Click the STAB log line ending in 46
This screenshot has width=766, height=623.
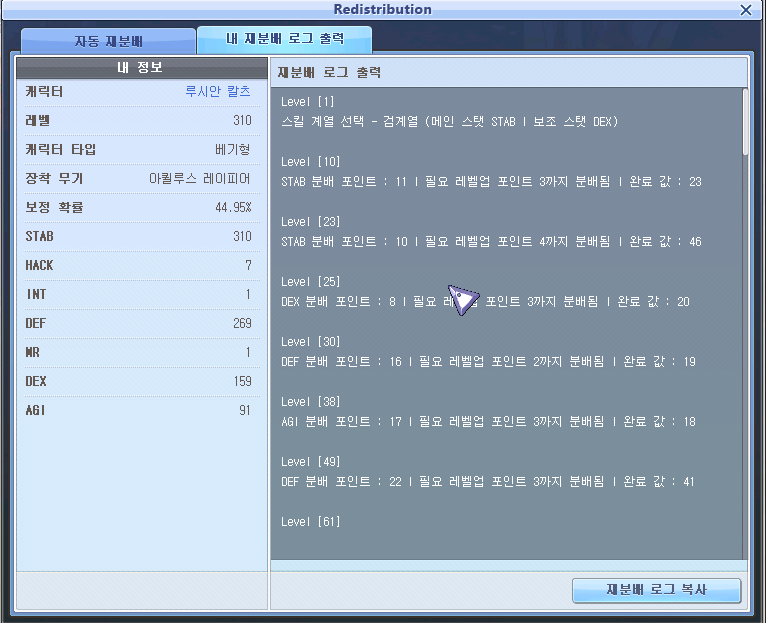point(491,242)
